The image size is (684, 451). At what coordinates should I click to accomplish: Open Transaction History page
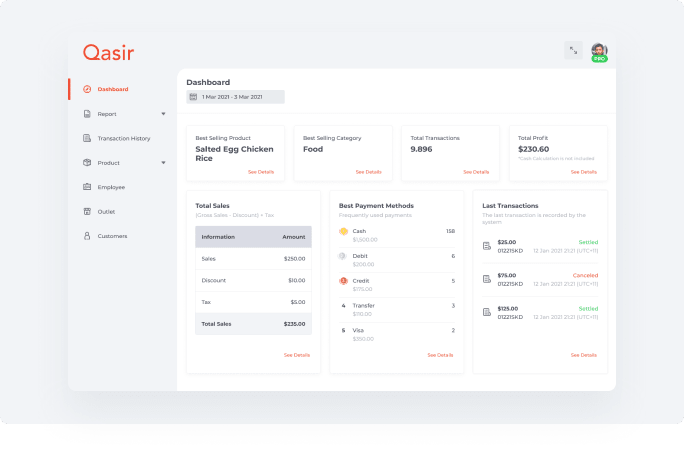click(x=124, y=138)
